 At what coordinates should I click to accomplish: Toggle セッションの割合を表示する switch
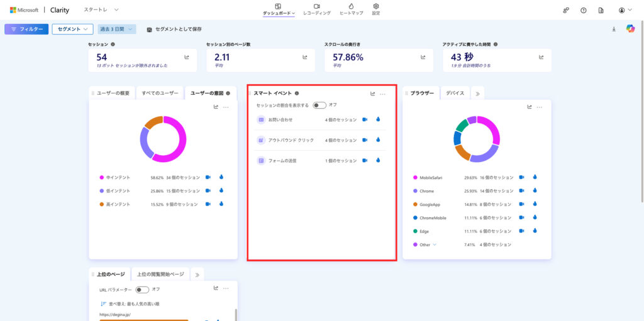tap(319, 105)
